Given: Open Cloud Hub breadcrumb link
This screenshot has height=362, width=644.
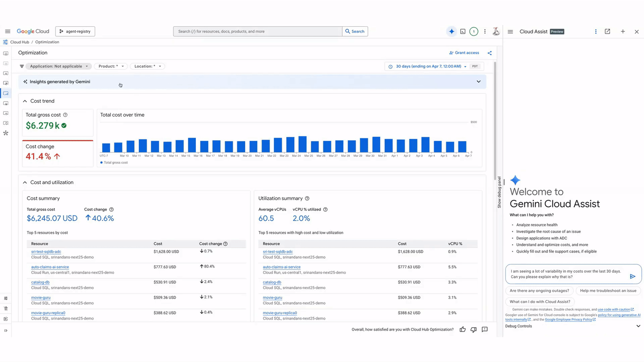Looking at the screenshot, I should pos(20,42).
